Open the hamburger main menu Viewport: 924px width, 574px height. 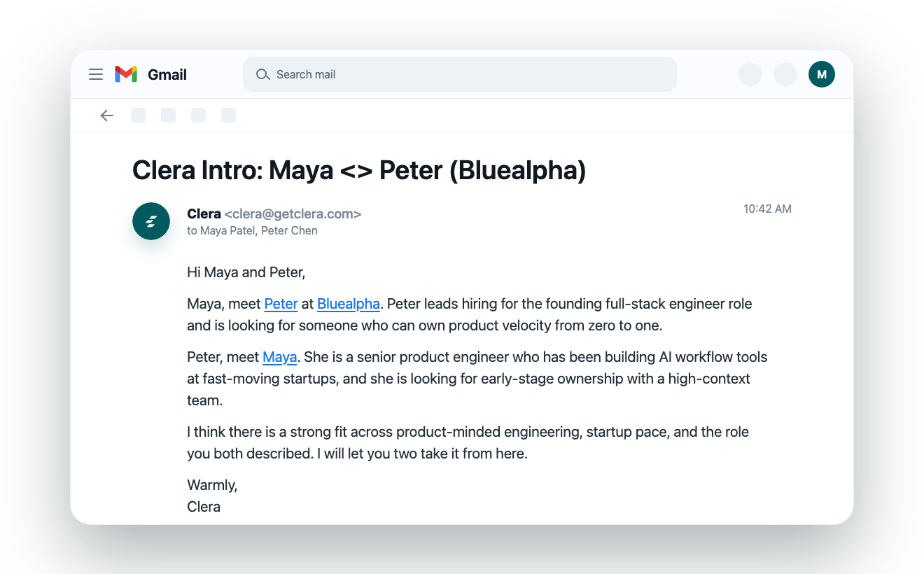pos(96,74)
